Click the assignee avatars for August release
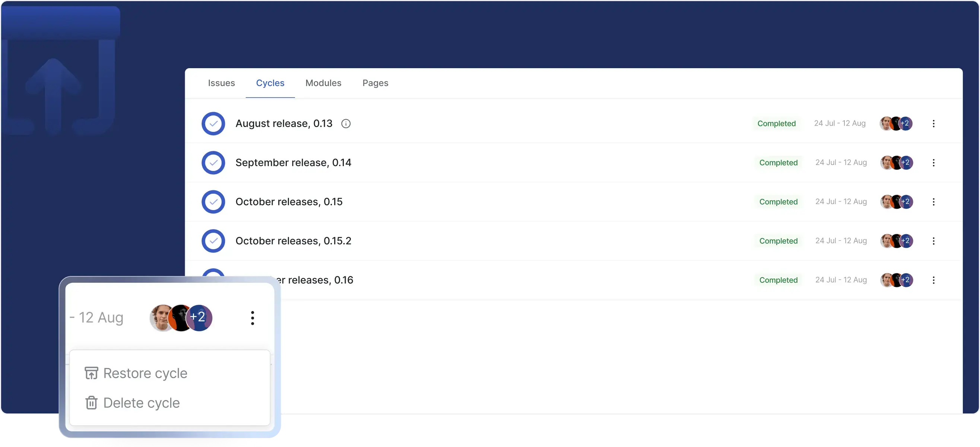 click(x=895, y=124)
